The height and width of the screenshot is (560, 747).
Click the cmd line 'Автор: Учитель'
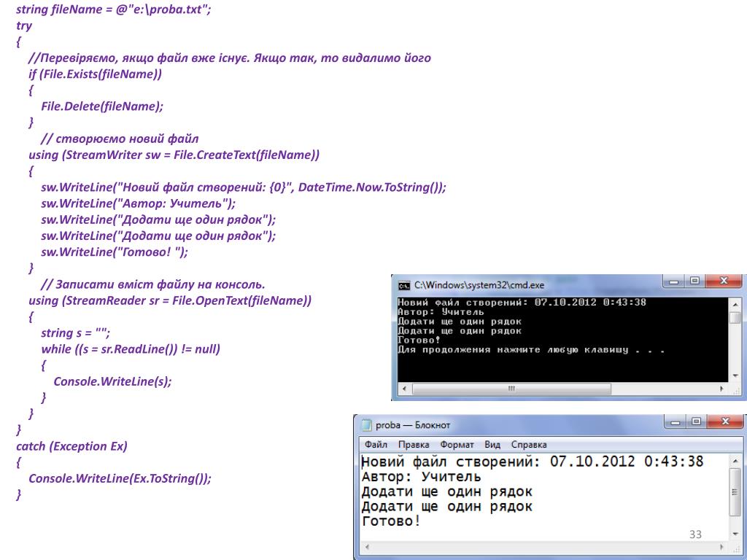pos(441,312)
